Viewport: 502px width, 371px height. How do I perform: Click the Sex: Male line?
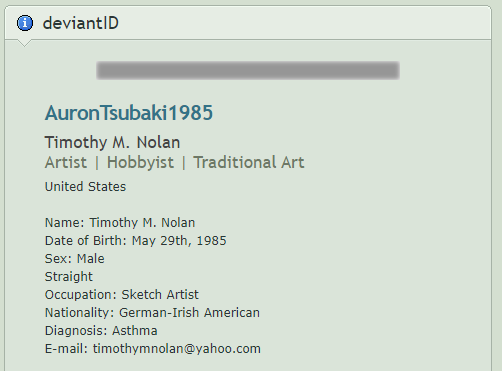(x=75, y=259)
